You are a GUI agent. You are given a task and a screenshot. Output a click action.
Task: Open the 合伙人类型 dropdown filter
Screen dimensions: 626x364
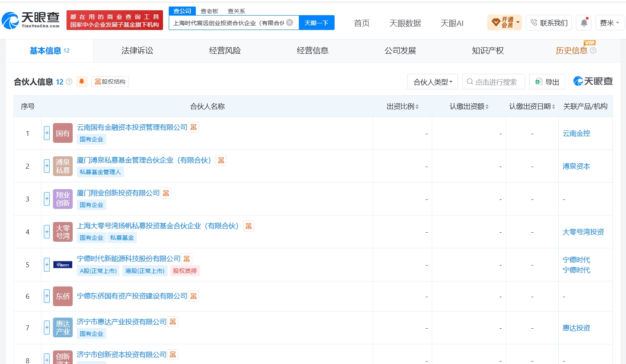[433, 82]
